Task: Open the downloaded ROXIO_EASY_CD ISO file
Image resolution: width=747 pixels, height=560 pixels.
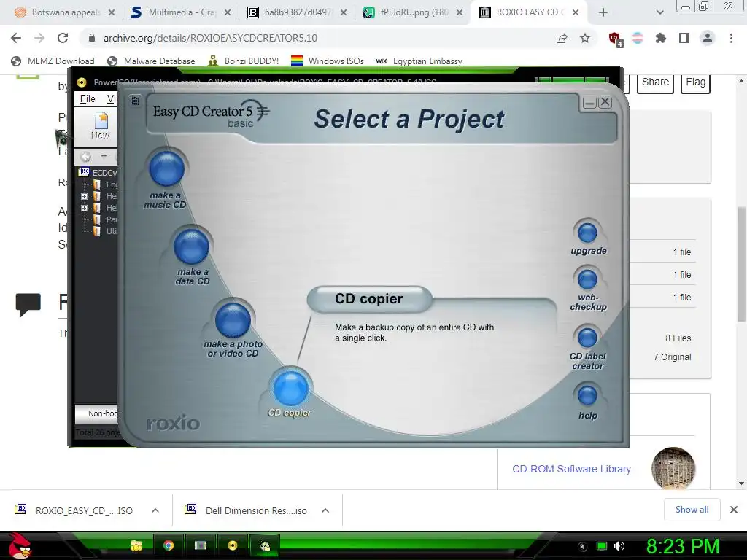Action: (74, 510)
